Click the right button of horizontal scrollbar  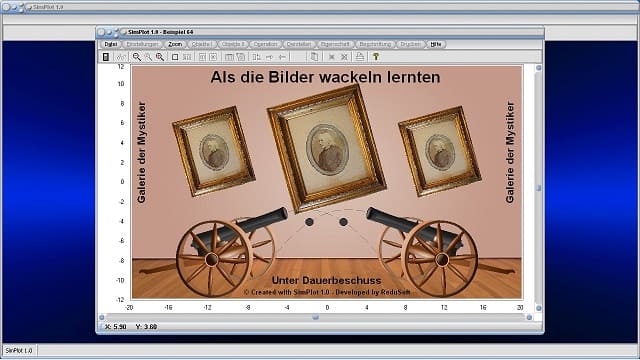pyautogui.click(x=529, y=317)
